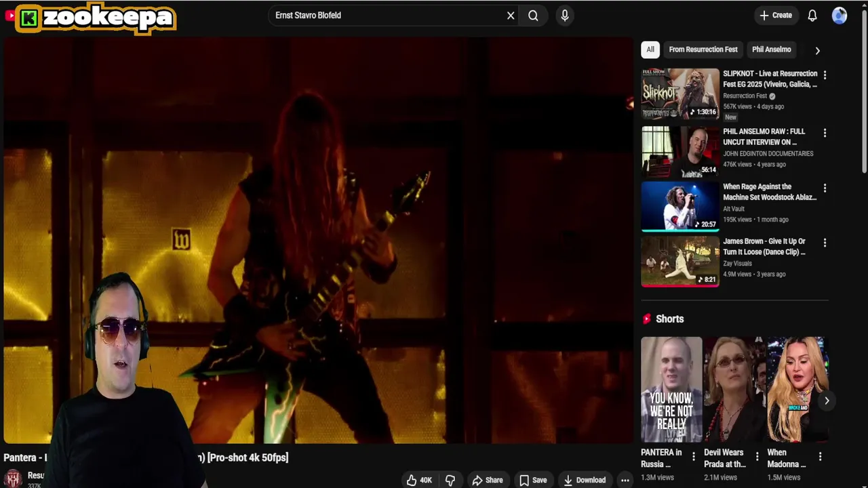868x488 pixels.
Task: Open the account avatar menu
Action: [x=840, y=16]
